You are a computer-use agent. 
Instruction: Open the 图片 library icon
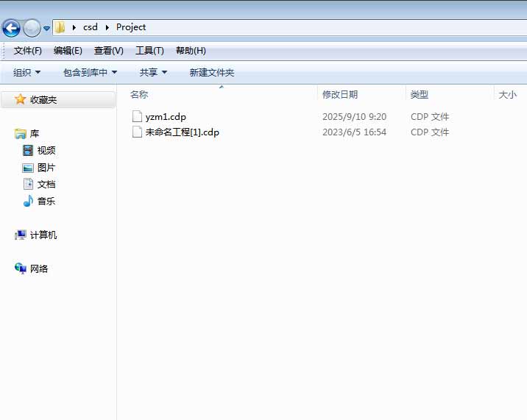tap(28, 168)
